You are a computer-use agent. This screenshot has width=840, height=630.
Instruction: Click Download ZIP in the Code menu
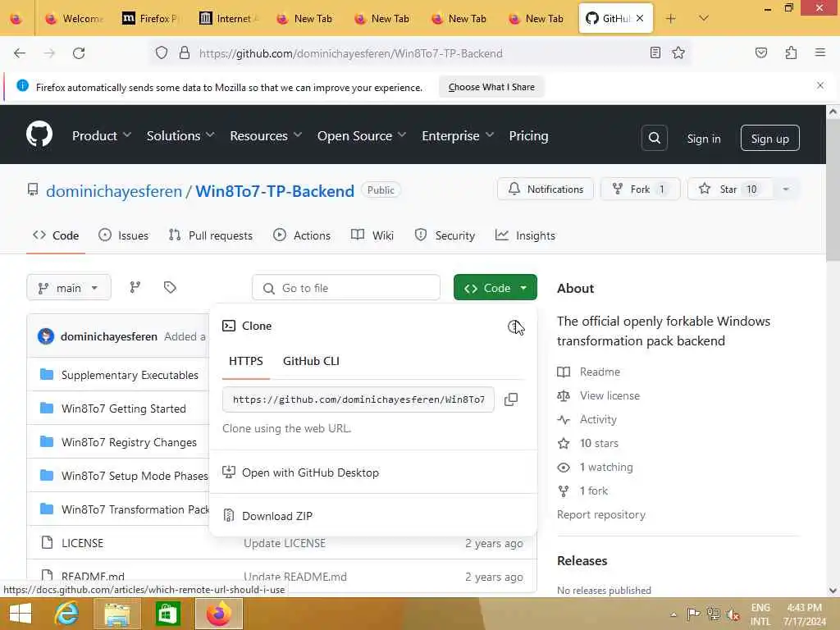point(277,516)
